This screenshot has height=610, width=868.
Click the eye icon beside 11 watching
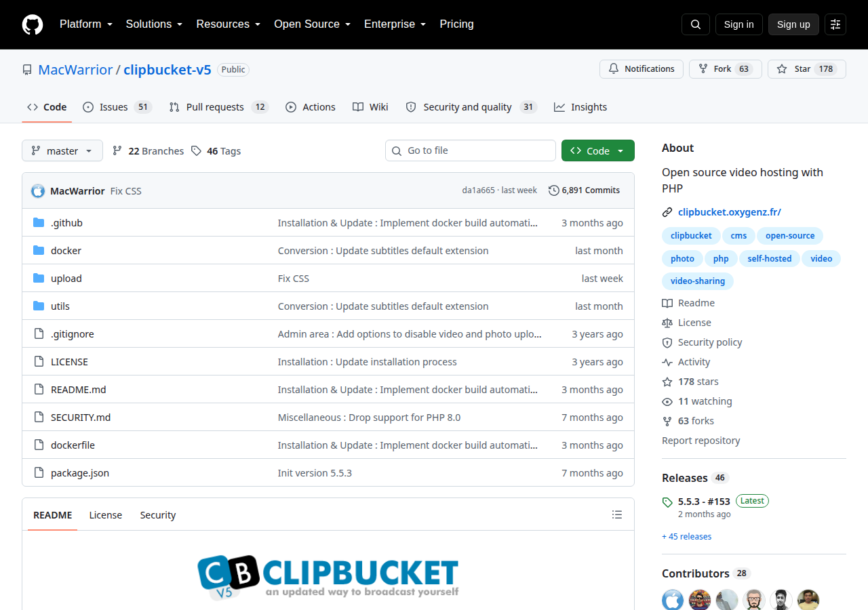click(667, 402)
